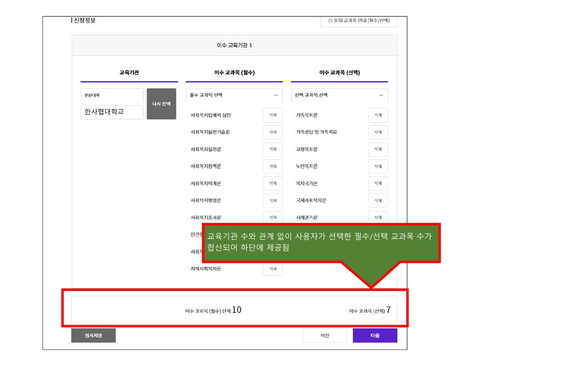588x366 pixels.
Task: Click the 교육기관 column heading
Action: [x=129, y=73]
